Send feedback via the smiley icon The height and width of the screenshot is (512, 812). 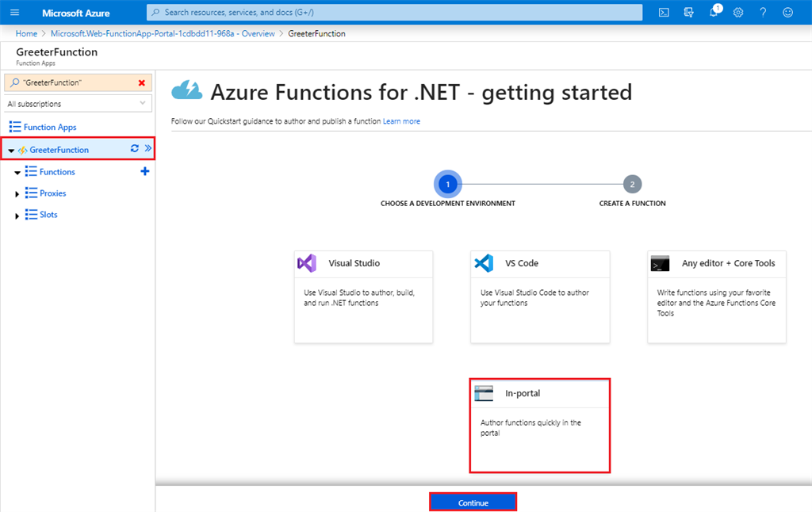(x=787, y=12)
